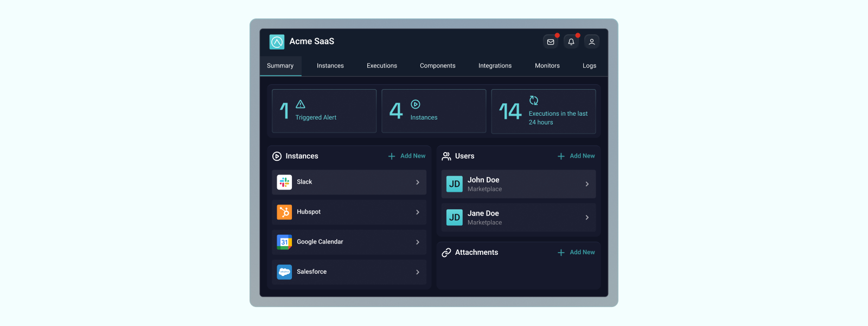Switch to the Summary tab
This screenshot has width=868, height=326.
tap(280, 66)
